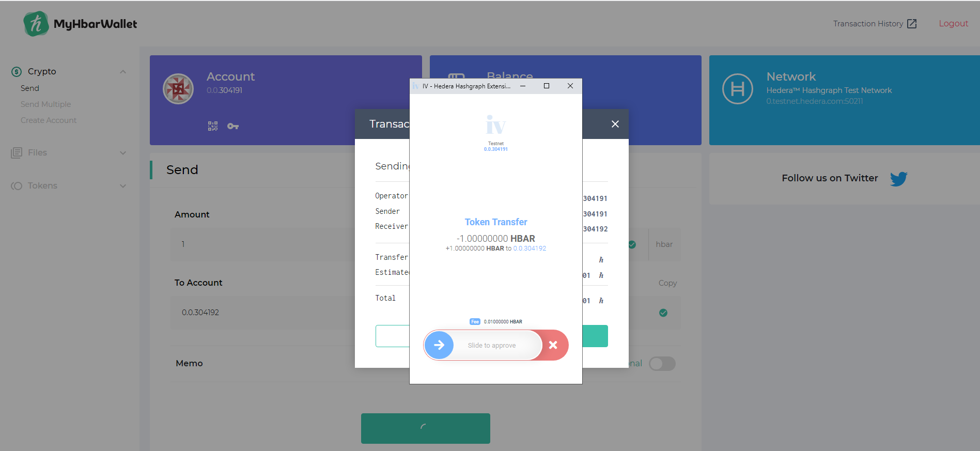The width and height of the screenshot is (980, 451).
Task: Click the -1.00000000 HBAR amount text
Action: point(496,239)
